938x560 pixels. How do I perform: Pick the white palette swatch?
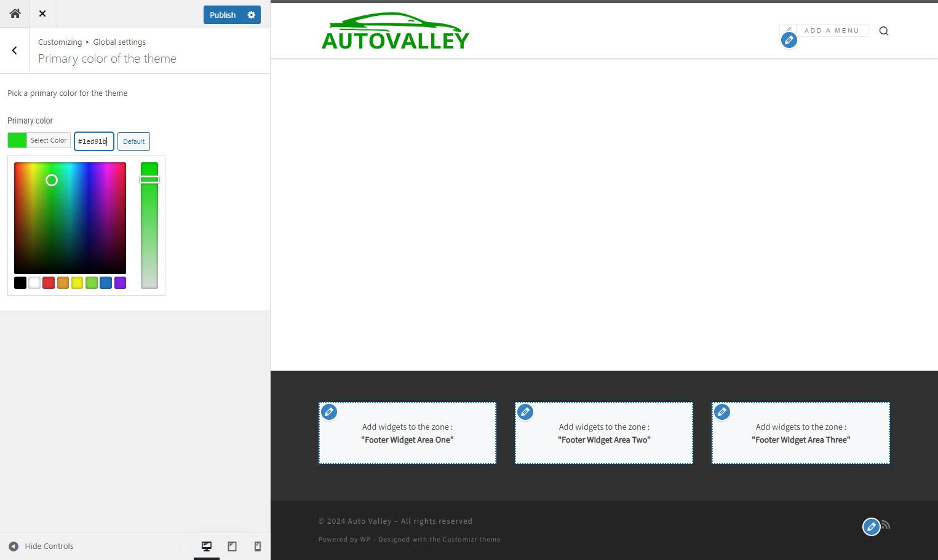34,283
